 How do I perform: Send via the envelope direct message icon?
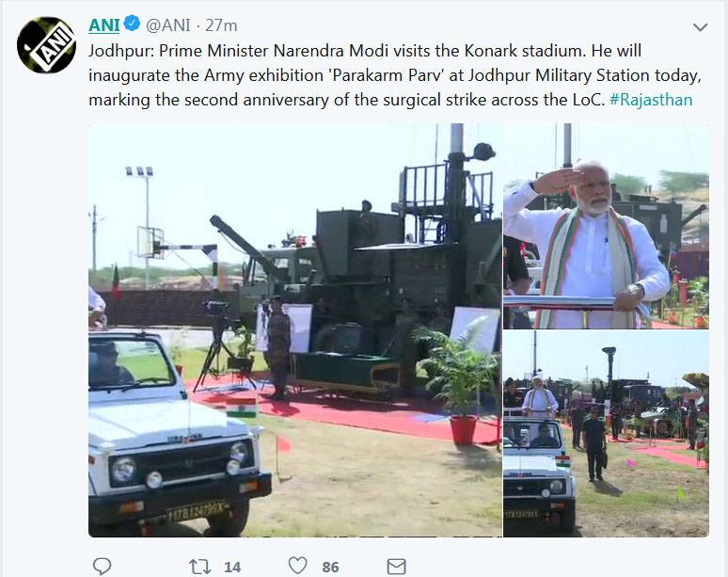tap(396, 566)
